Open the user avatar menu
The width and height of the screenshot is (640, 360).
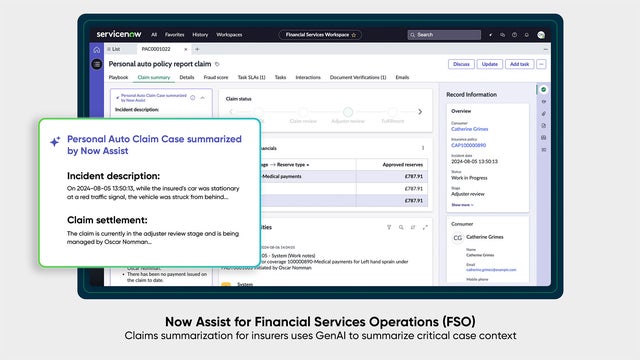tap(541, 35)
